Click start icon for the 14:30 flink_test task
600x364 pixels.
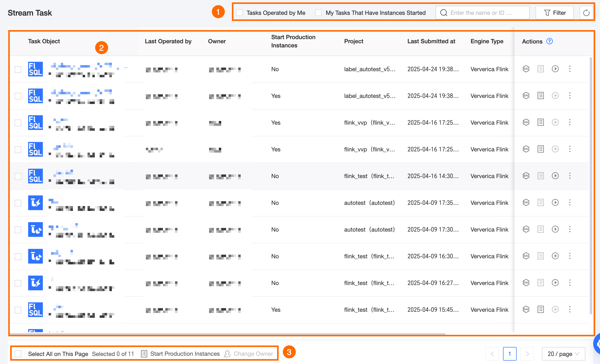pos(555,176)
